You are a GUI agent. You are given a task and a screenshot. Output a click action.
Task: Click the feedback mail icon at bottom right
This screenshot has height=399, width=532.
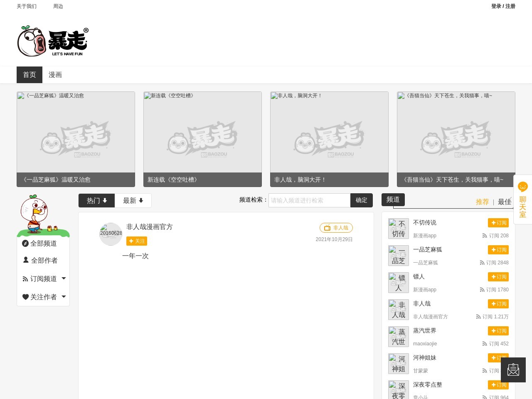pos(513,369)
